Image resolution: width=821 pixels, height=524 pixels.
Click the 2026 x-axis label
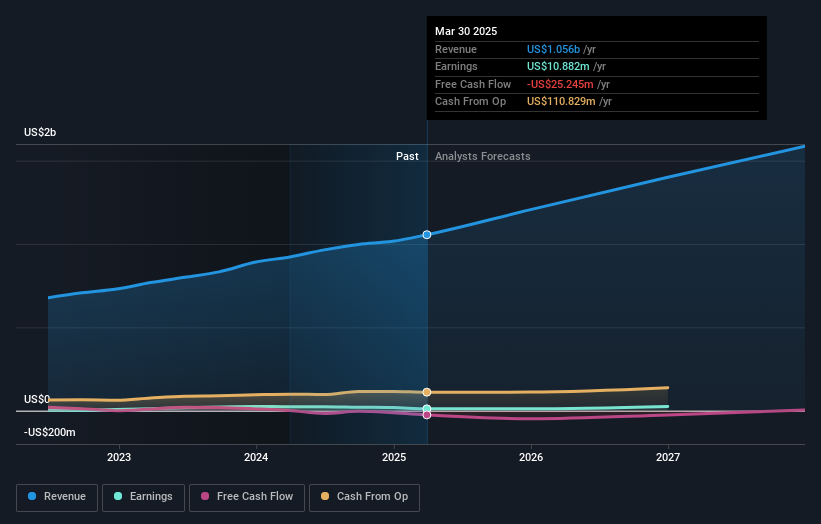click(x=531, y=458)
